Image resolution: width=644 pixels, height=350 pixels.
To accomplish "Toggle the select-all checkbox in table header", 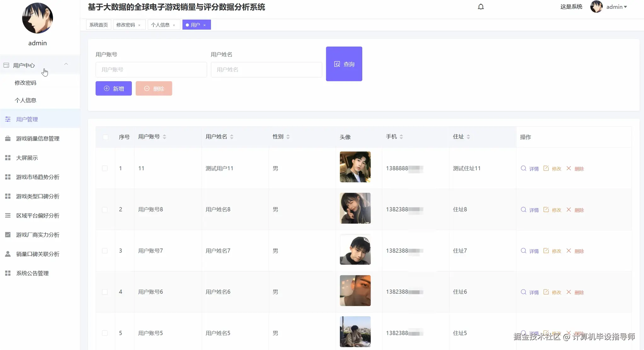I will point(105,137).
